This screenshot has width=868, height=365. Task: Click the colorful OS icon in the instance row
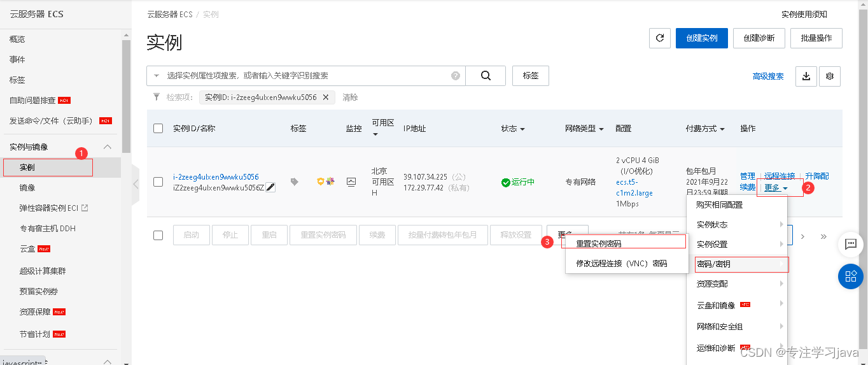click(330, 182)
